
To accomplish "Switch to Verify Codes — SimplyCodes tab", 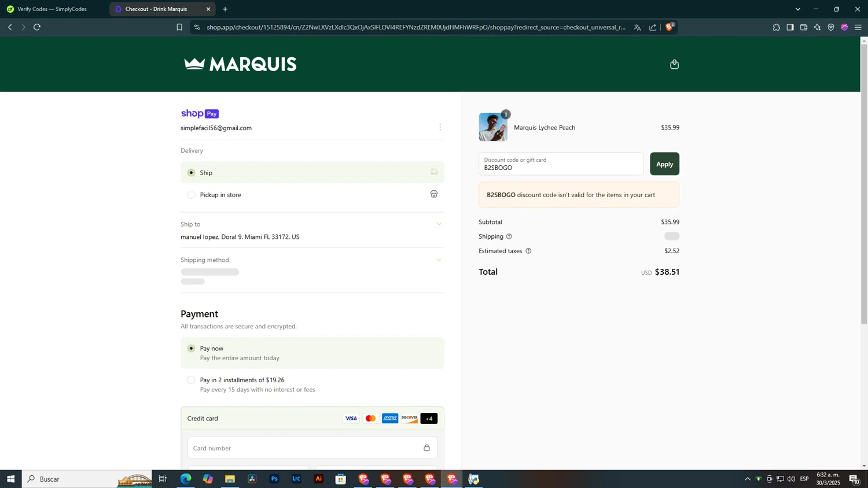I will [x=53, y=9].
